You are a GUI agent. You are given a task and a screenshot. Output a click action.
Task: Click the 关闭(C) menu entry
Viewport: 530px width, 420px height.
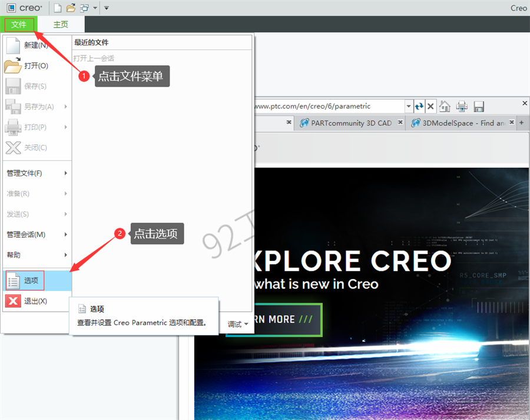(x=37, y=147)
